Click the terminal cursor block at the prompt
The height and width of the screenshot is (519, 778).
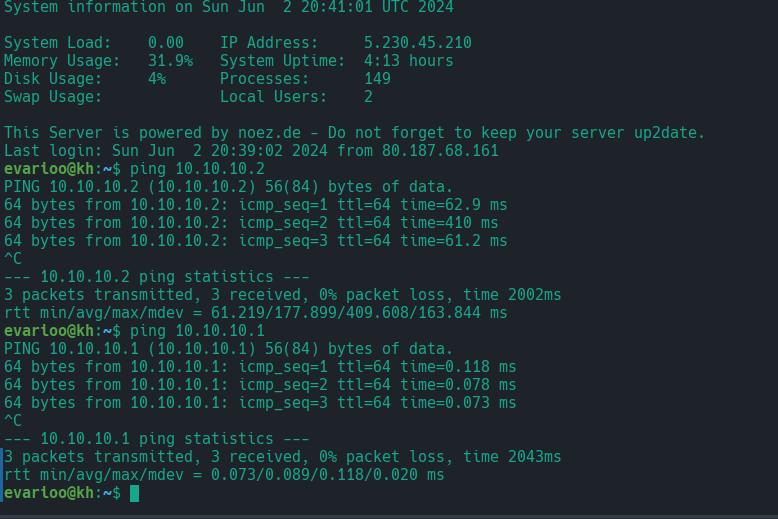click(x=134, y=493)
